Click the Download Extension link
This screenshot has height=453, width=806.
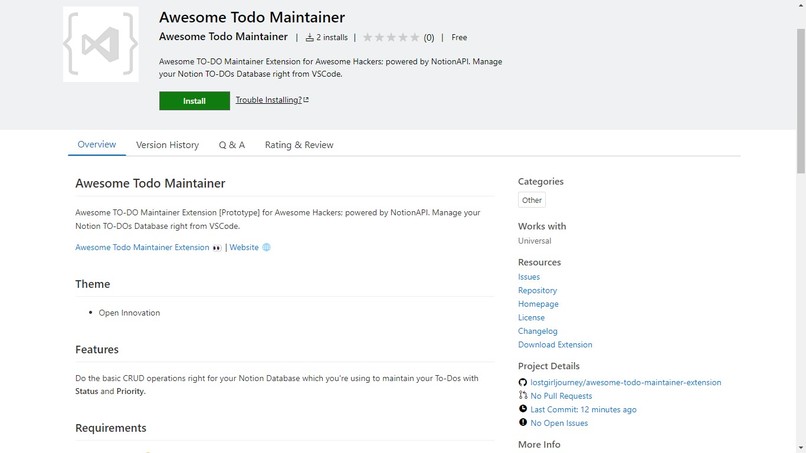tap(555, 345)
